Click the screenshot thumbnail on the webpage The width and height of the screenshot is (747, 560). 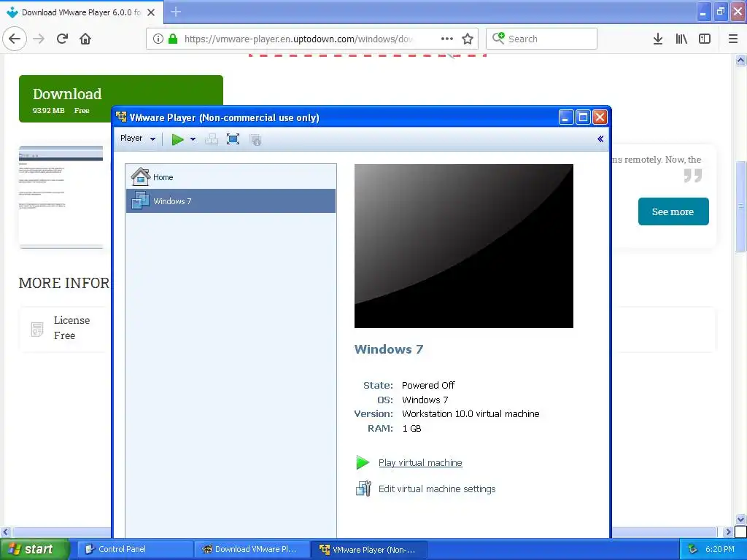click(x=61, y=197)
